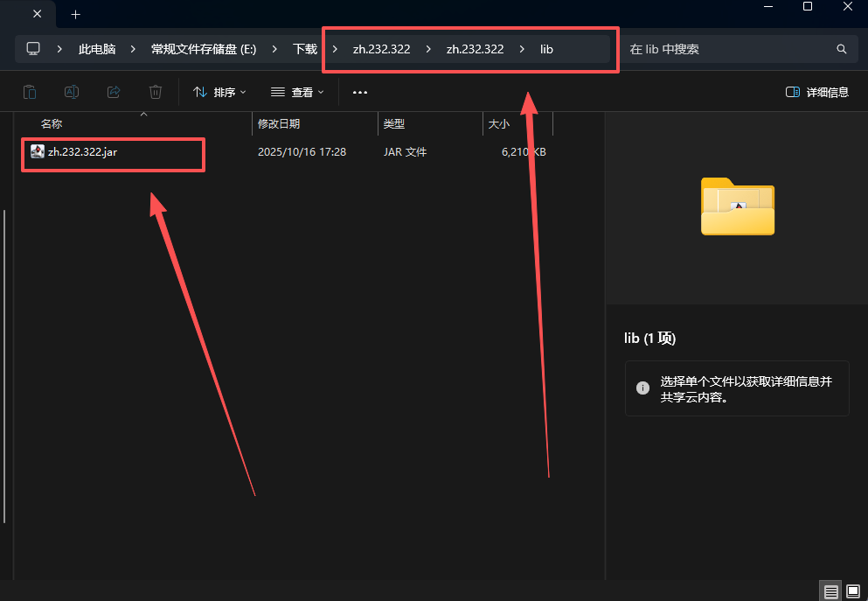Viewport: 868px width, 601px height.
Task: Click the share icon in toolbar
Action: tap(114, 92)
